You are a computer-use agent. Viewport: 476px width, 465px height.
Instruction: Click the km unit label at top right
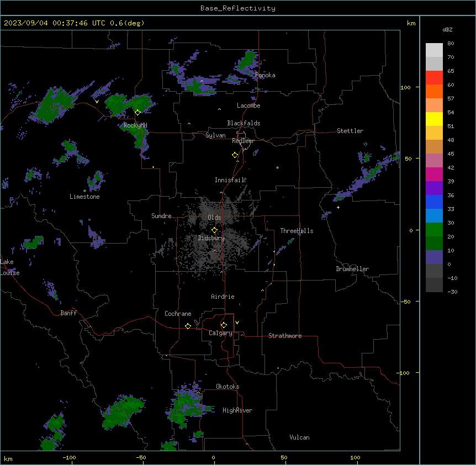pyautogui.click(x=411, y=23)
